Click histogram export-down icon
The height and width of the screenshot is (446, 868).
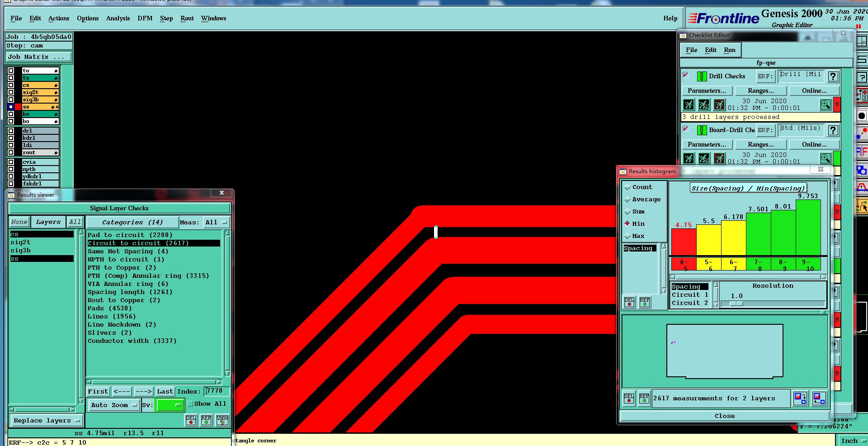[800, 398]
